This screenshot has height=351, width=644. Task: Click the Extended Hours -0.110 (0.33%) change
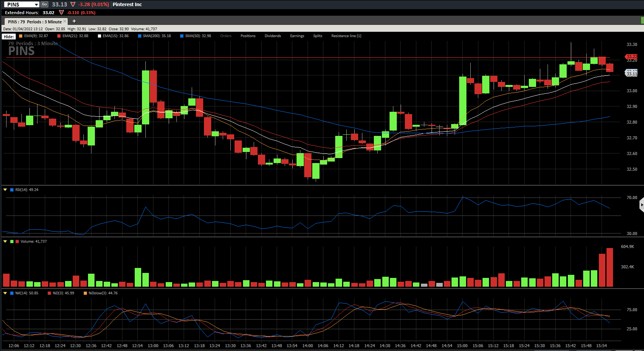81,13
